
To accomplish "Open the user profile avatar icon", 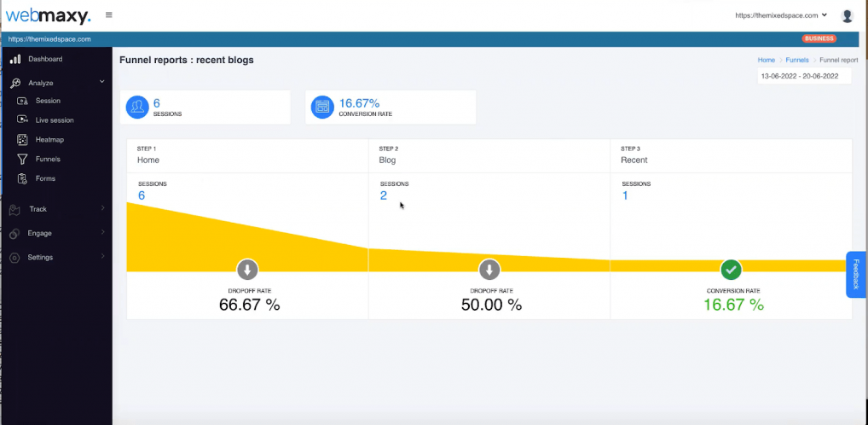I will pos(847,15).
